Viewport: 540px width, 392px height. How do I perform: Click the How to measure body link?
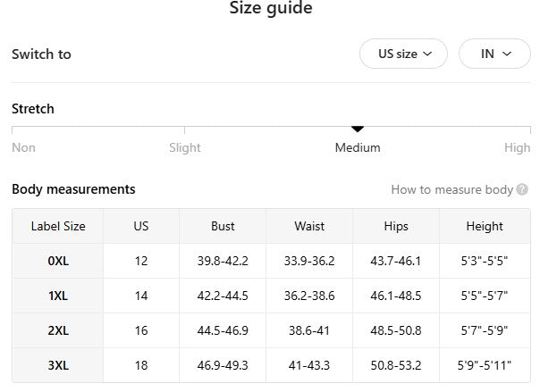451,189
